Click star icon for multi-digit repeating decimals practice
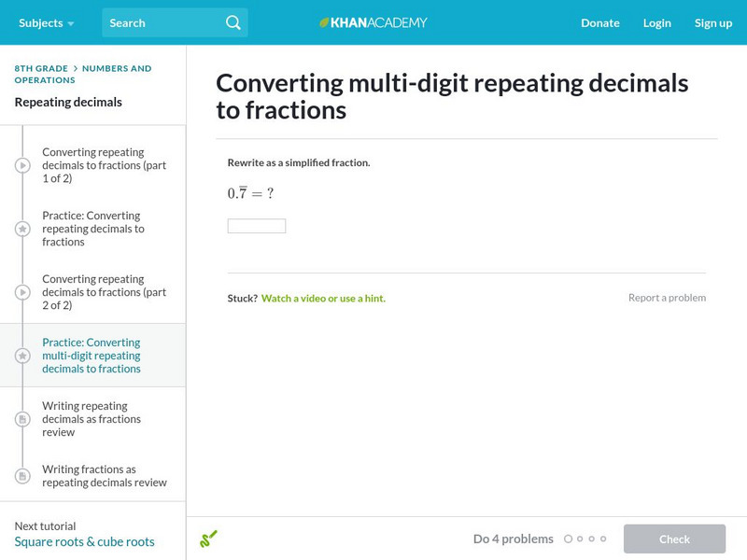 tap(22, 356)
